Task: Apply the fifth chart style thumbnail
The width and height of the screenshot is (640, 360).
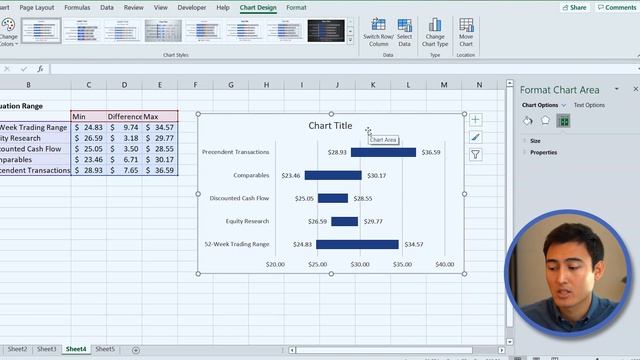Action: (x=204, y=31)
